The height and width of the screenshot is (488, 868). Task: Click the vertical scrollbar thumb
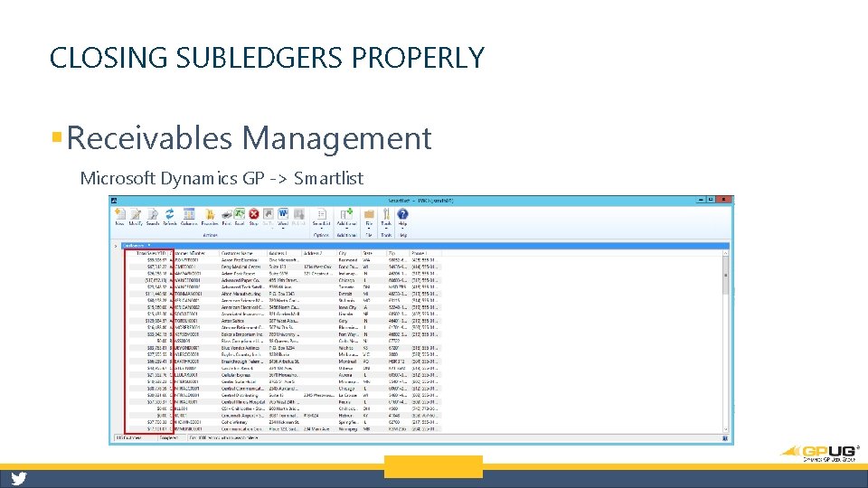pyautogui.click(x=726, y=276)
